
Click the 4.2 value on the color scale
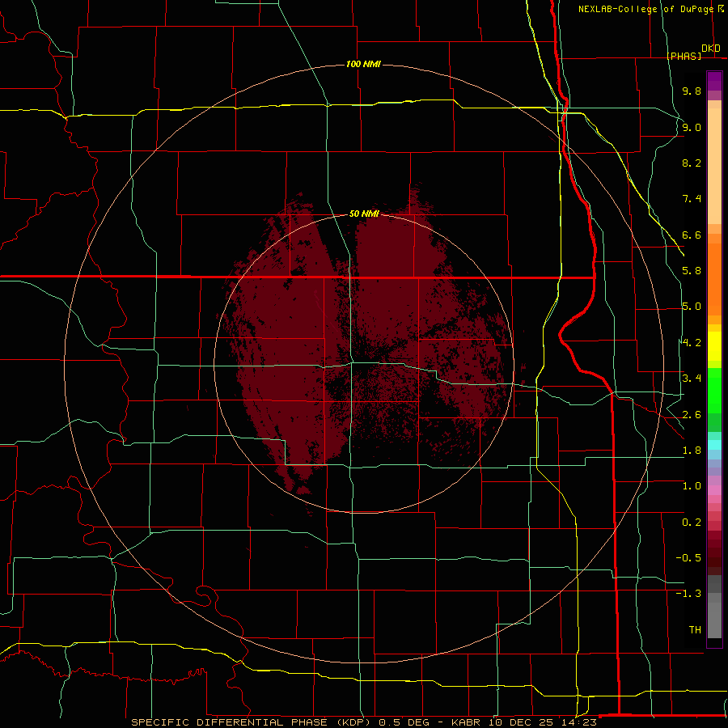pyautogui.click(x=692, y=343)
